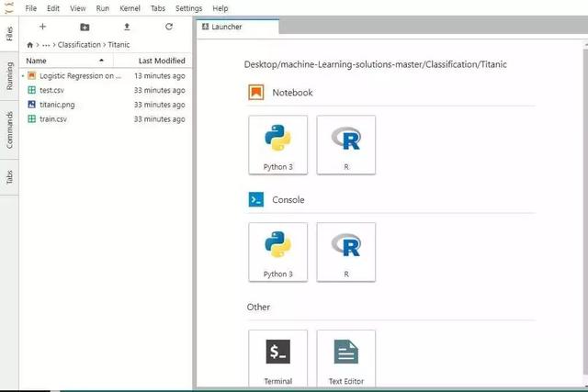This screenshot has height=392, width=588.
Task: Expand collapsed breadcrumb ellipsis
Action: (46, 45)
